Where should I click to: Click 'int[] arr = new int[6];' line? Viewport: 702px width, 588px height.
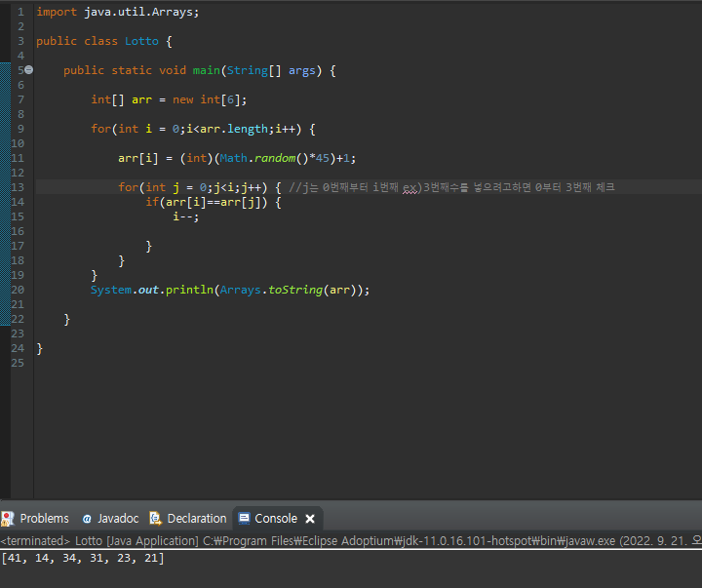(169, 99)
